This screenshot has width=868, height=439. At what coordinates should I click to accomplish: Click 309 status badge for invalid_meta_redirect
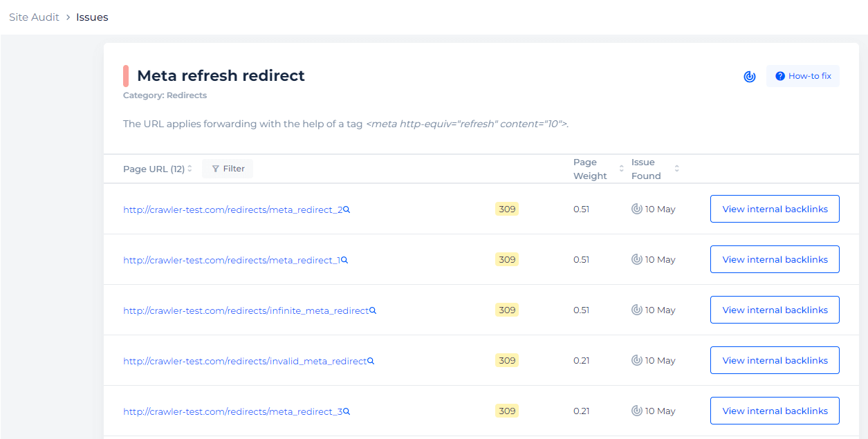click(x=507, y=360)
